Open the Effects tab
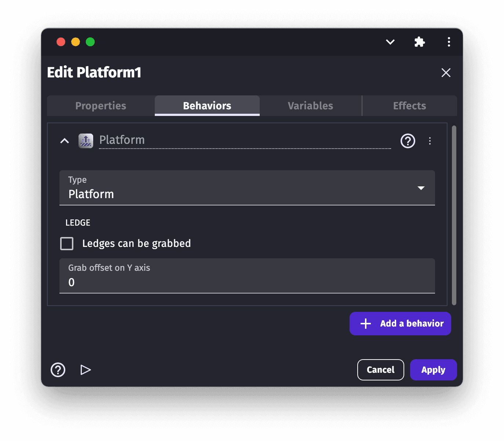This screenshot has width=504, height=441. (x=409, y=106)
